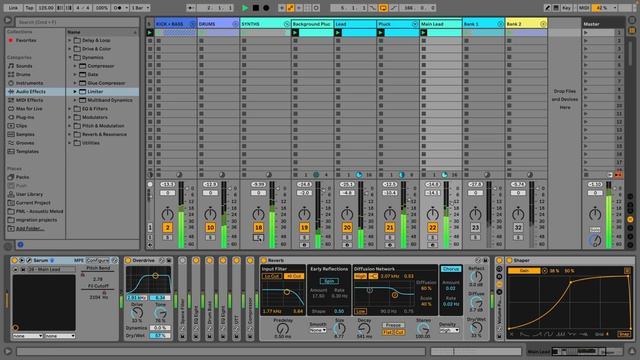Open the Reverb Density dropdown
The width and height of the screenshot is (640, 360).
[449, 330]
